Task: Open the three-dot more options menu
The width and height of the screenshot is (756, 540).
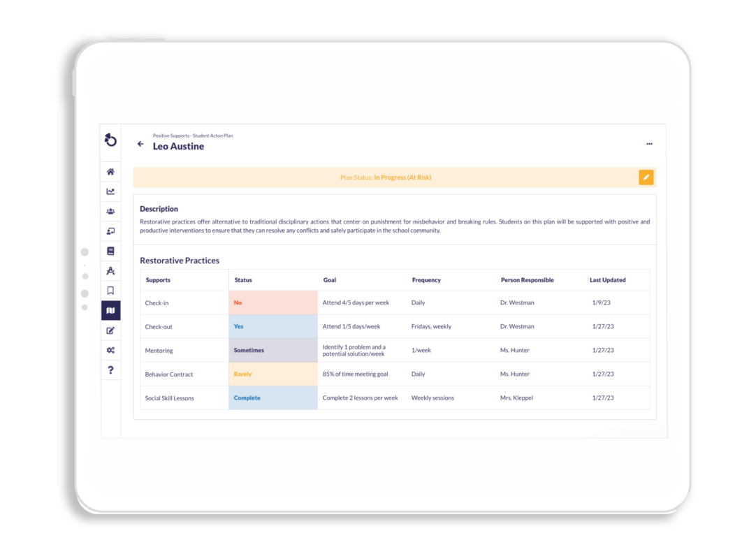Action: click(x=649, y=144)
